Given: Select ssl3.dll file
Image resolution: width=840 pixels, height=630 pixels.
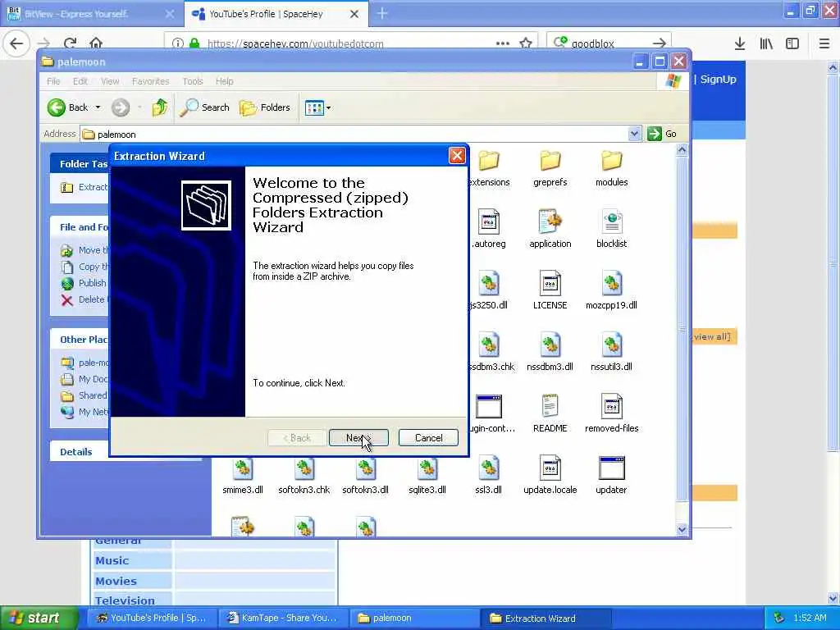Looking at the screenshot, I should [488, 476].
